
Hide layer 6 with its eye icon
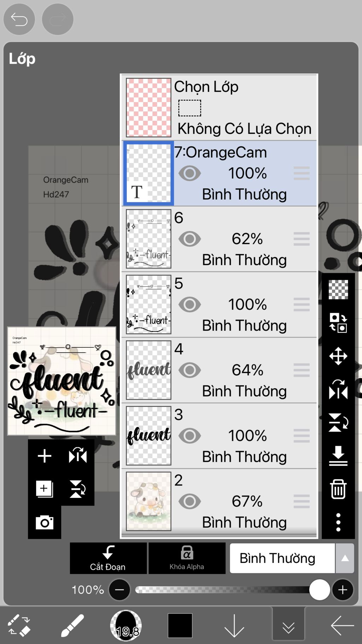pyautogui.click(x=190, y=239)
